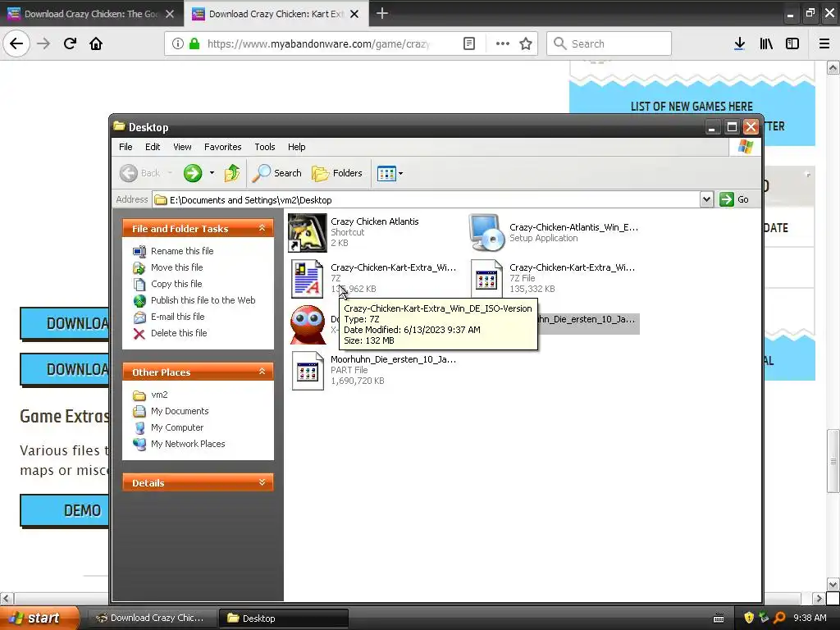Click E-mail this file
The width and height of the screenshot is (840, 630).
(177, 317)
